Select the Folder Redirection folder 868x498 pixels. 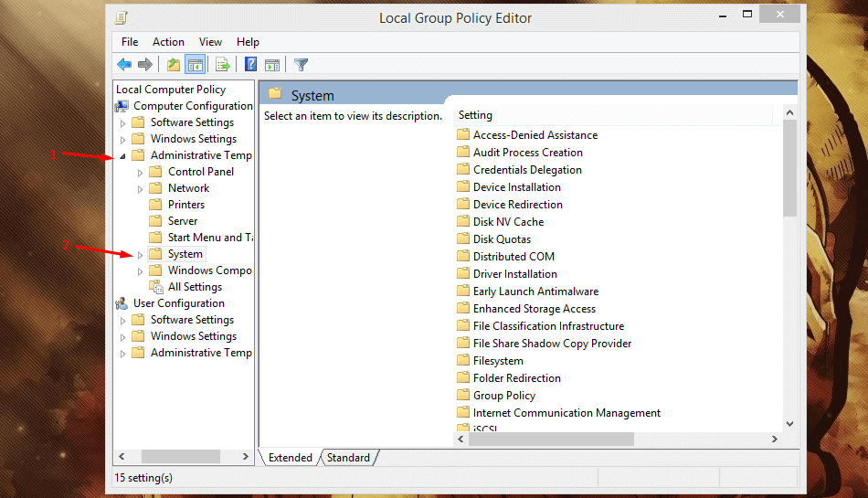pyautogui.click(x=516, y=378)
